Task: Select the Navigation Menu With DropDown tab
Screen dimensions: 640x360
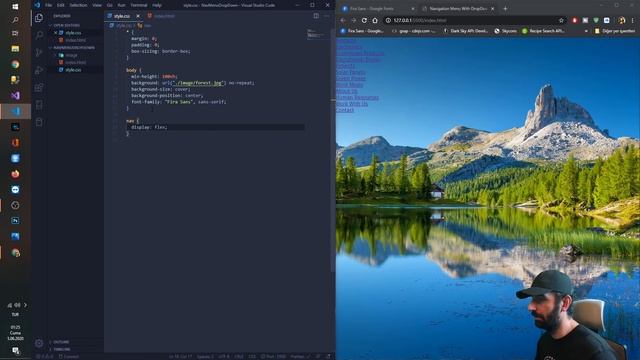Action: click(x=458, y=9)
